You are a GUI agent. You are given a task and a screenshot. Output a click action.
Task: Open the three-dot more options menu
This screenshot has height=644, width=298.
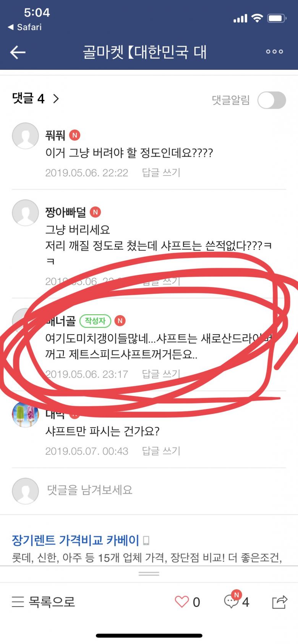pos(274,52)
